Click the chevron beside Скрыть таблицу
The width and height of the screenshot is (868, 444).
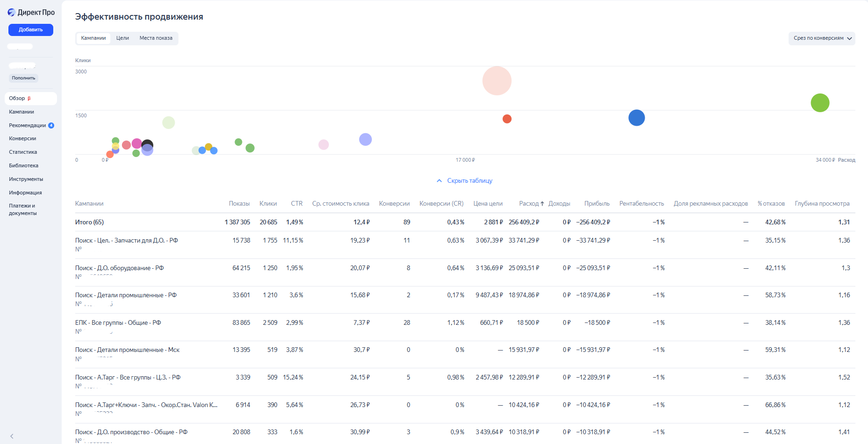point(439,181)
